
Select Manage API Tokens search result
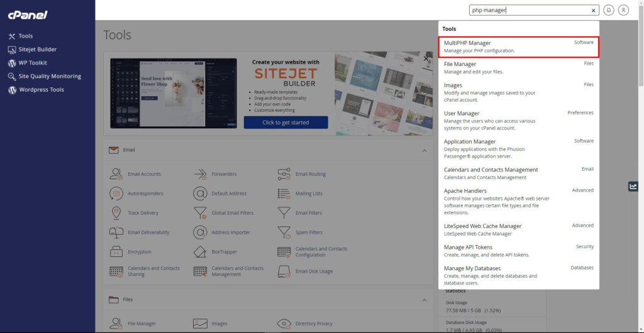[x=519, y=251]
